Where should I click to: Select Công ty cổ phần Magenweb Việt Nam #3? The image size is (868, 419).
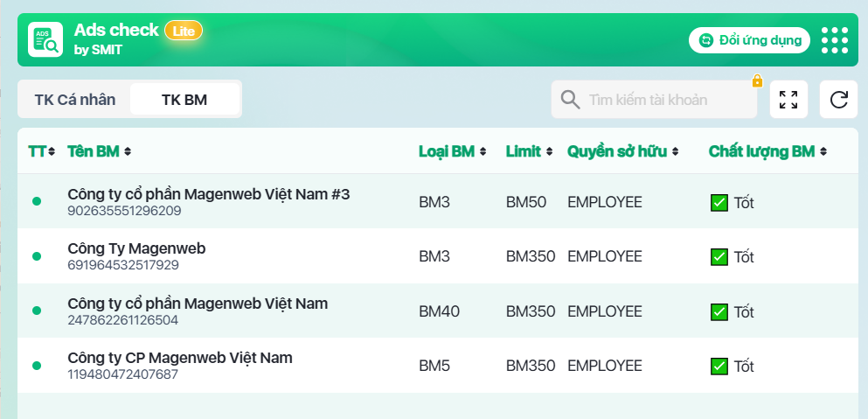tap(209, 194)
